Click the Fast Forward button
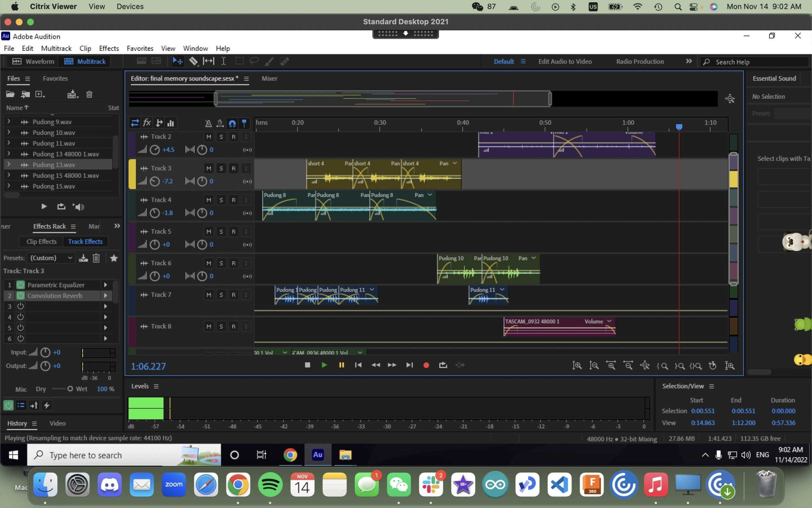812x508 pixels. pos(392,365)
